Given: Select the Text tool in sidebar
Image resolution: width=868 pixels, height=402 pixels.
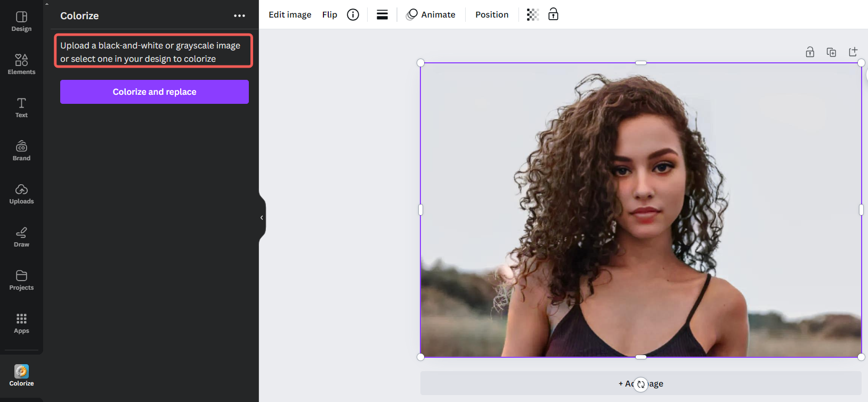Looking at the screenshot, I should tap(21, 107).
